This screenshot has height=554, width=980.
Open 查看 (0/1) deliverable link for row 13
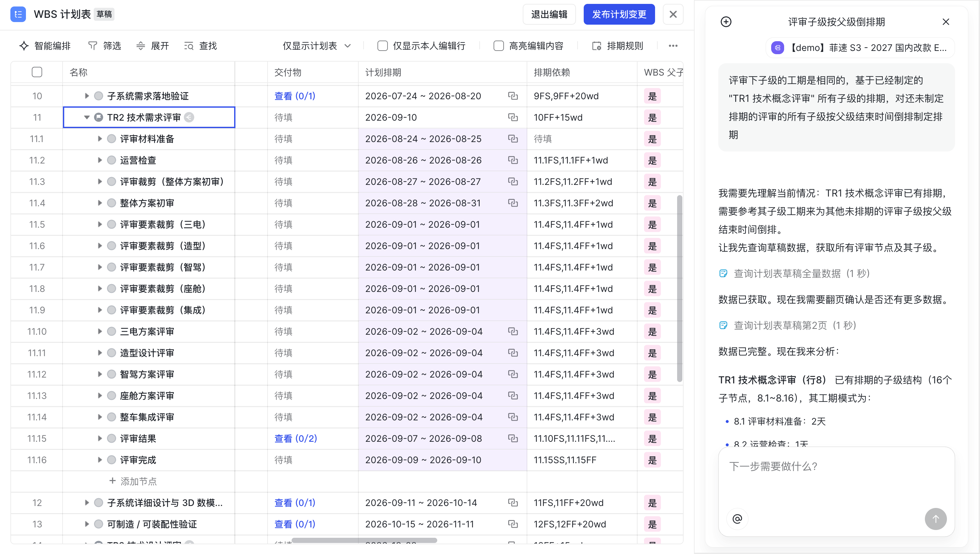(295, 524)
